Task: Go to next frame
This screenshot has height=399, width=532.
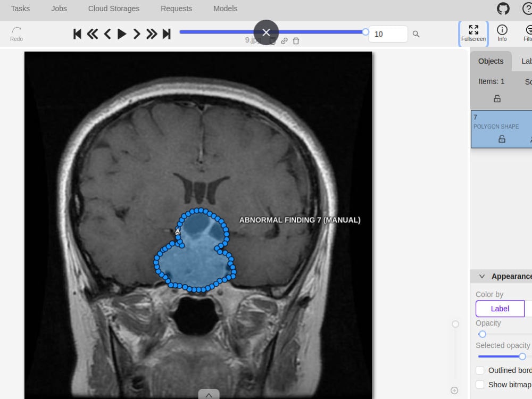Action: tap(137, 34)
